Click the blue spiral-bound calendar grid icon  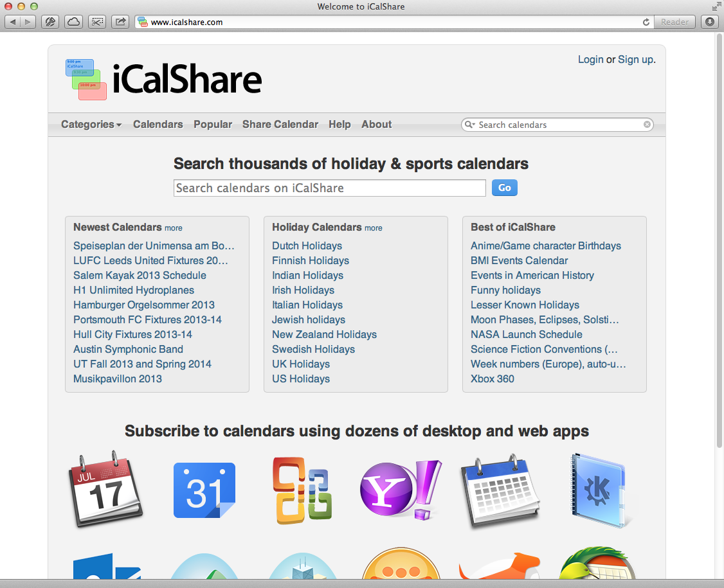pos(500,490)
